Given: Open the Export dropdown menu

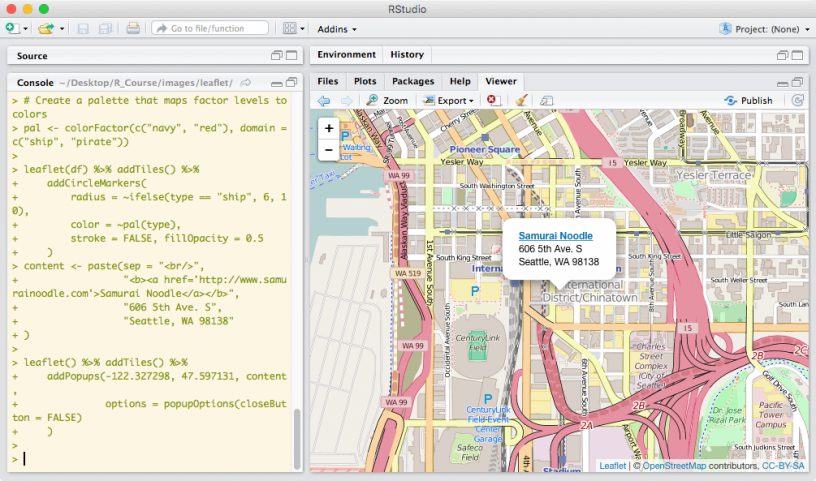Looking at the screenshot, I should point(449,100).
